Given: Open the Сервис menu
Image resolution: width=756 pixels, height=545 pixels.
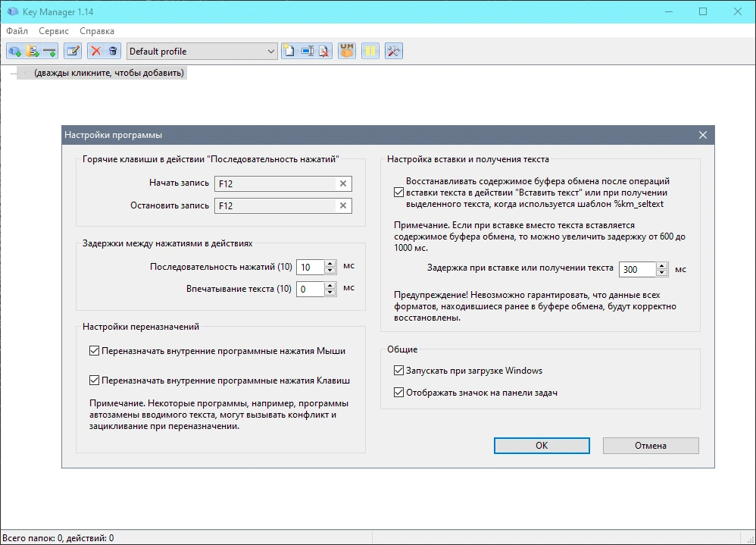Looking at the screenshot, I should point(54,31).
